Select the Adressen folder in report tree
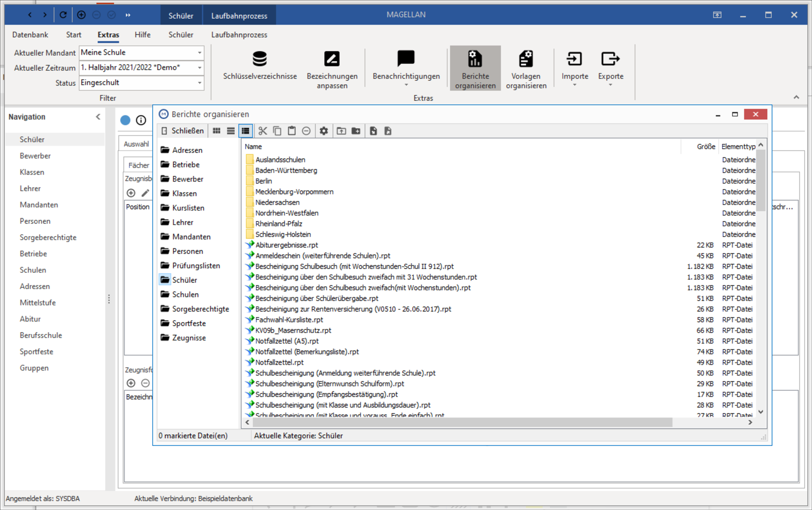812x510 pixels. coord(182,150)
